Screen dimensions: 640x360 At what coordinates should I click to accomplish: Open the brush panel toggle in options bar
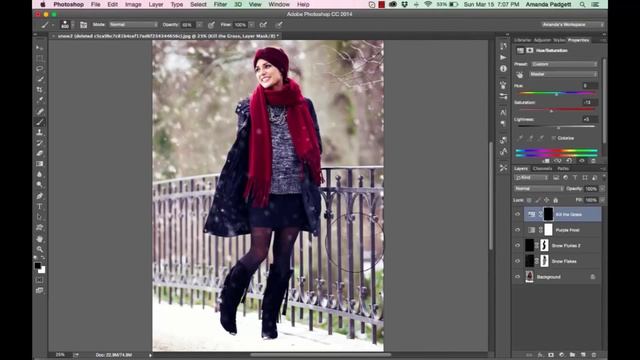(83, 25)
